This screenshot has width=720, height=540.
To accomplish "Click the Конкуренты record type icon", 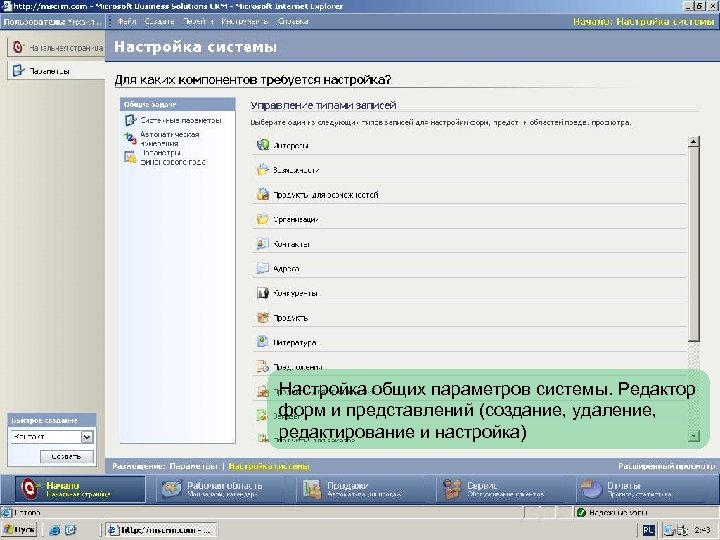I will [x=263, y=293].
